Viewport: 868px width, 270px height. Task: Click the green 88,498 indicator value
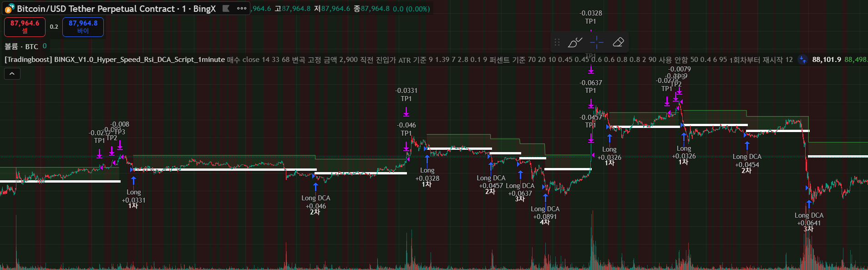pos(856,60)
